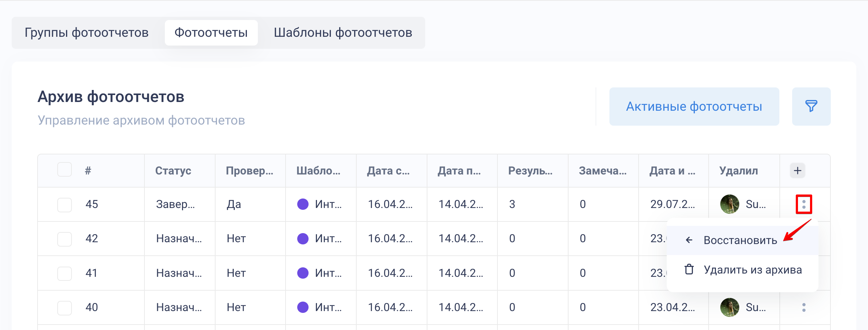Open three-dot menu for row 45
Image resolution: width=868 pixels, height=330 pixels.
click(803, 204)
